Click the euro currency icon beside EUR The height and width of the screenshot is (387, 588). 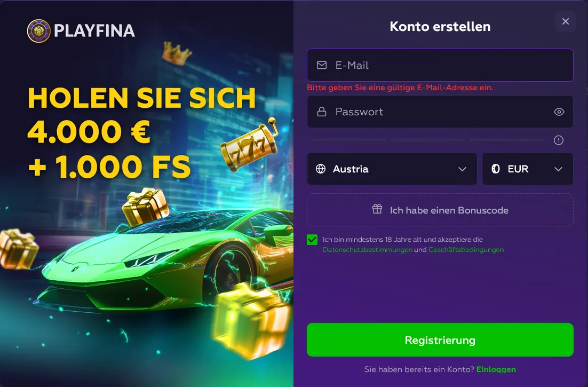tap(496, 169)
